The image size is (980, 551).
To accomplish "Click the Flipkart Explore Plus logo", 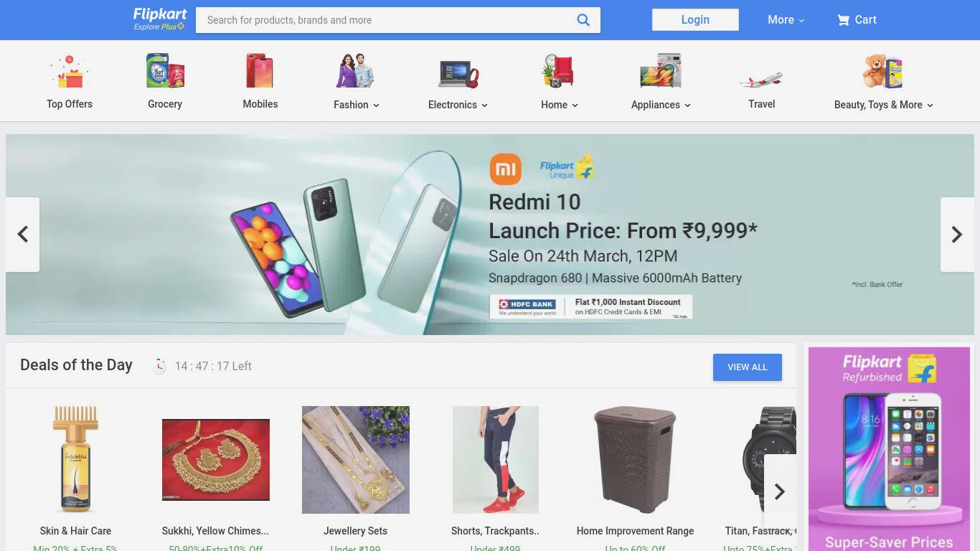I will 160,19.
